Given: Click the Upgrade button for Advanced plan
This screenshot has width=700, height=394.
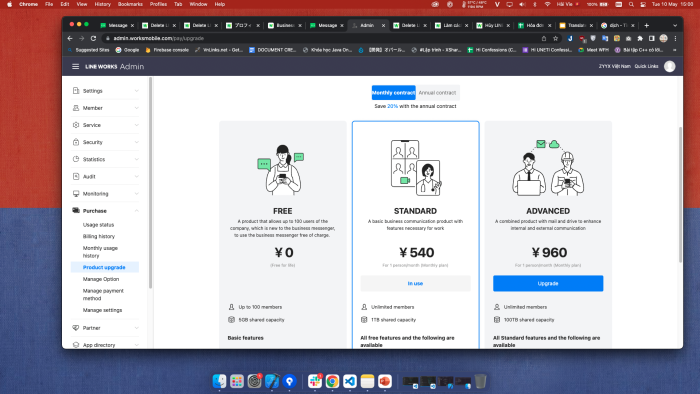Looking at the screenshot, I should coord(548,283).
